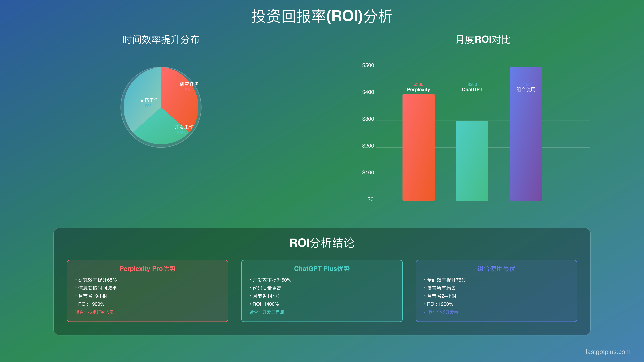Click the 推荐：全栈开发者 line
The height and width of the screenshot is (362, 644).
click(x=441, y=312)
